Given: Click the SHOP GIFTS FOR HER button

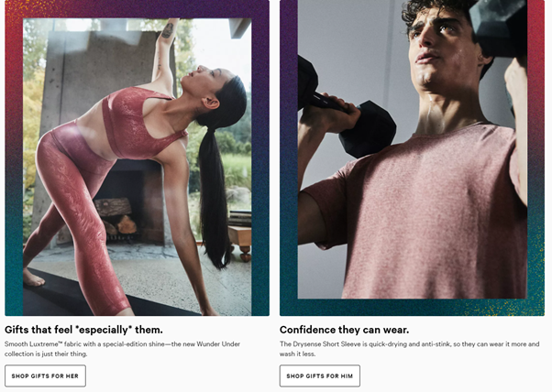Looking at the screenshot, I should tap(45, 376).
